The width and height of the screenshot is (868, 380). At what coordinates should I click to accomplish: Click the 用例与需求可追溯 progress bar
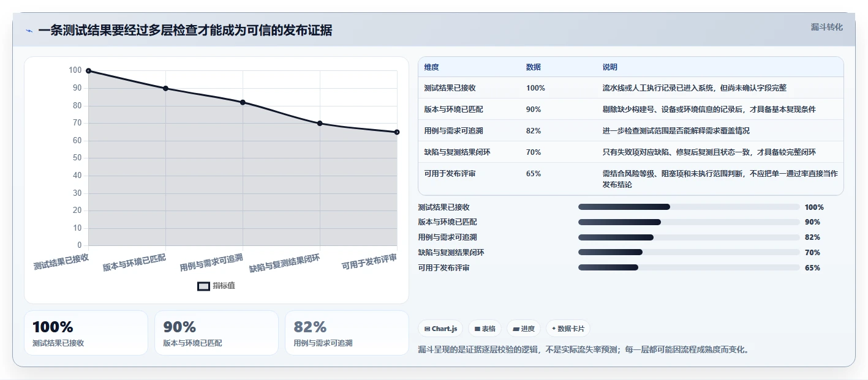point(689,237)
